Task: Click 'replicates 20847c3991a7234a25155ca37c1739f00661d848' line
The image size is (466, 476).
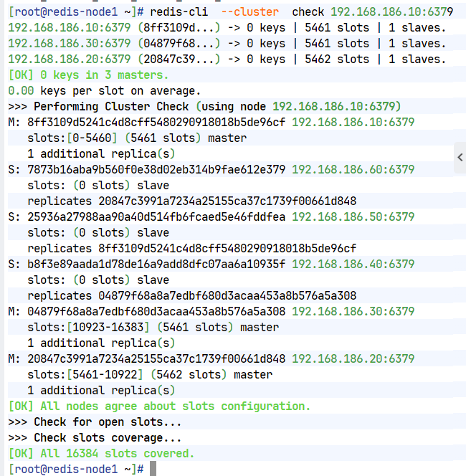Action: click(192, 201)
